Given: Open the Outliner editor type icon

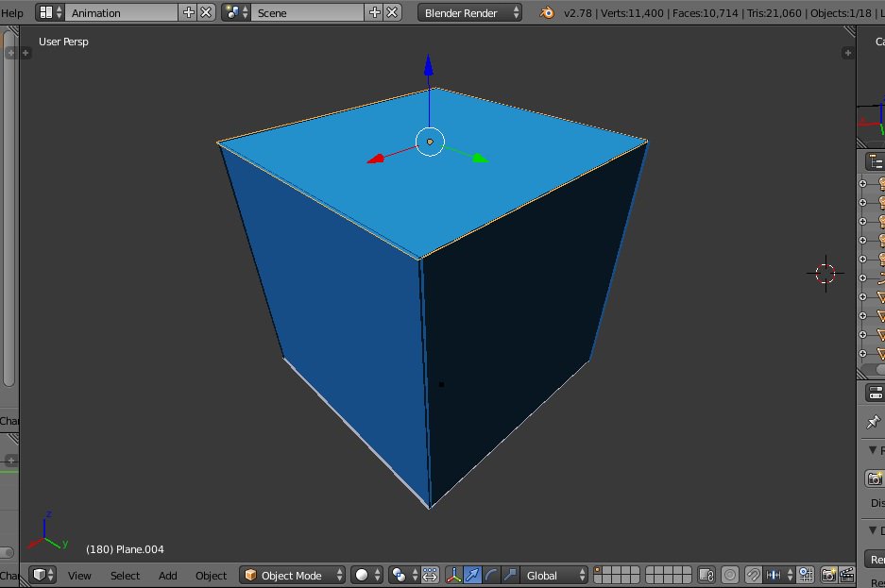Looking at the screenshot, I should pyautogui.click(x=876, y=161).
